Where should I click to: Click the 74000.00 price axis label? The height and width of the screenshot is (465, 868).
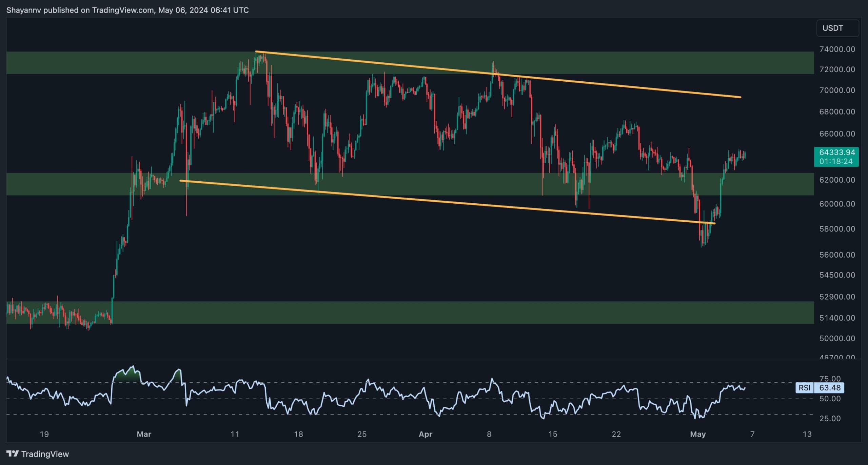click(x=837, y=49)
